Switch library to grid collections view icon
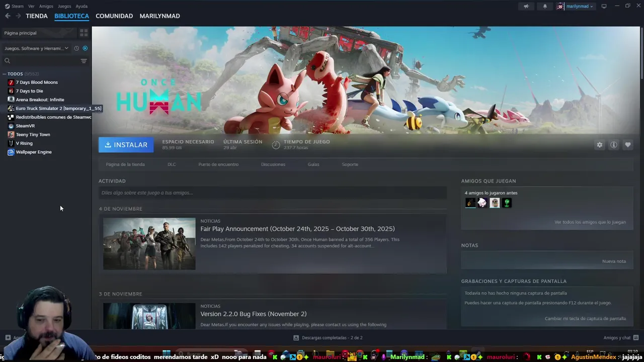The width and height of the screenshot is (644, 362). [84, 33]
